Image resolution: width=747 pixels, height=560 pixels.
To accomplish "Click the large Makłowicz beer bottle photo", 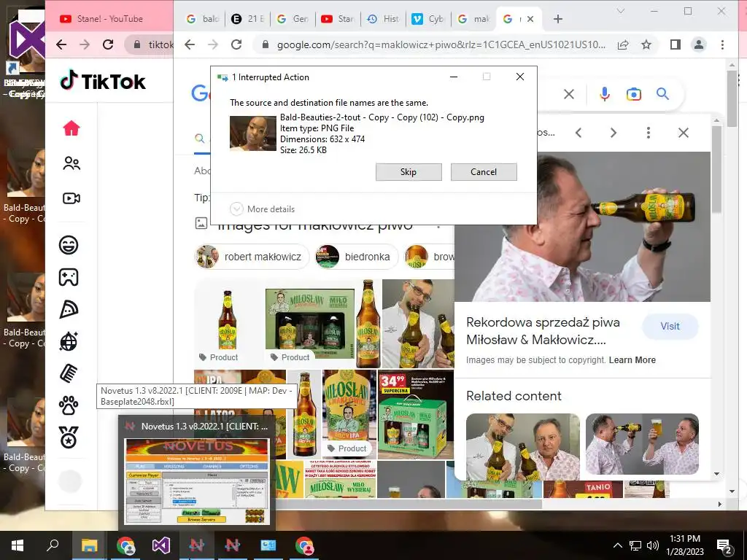I will point(582,227).
